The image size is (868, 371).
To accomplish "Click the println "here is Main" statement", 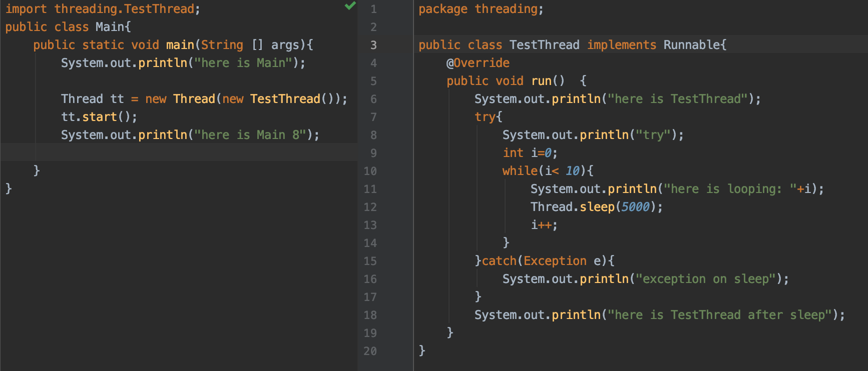I will point(183,63).
